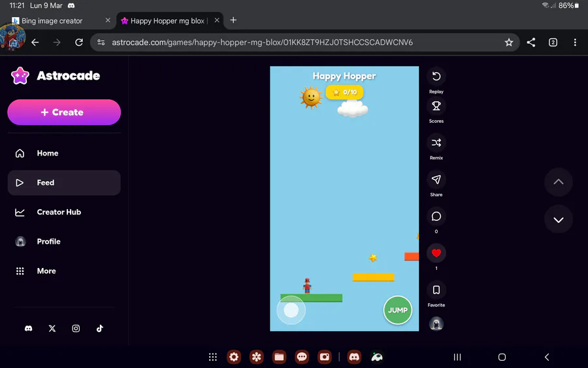Click the Create button

[x=64, y=112]
